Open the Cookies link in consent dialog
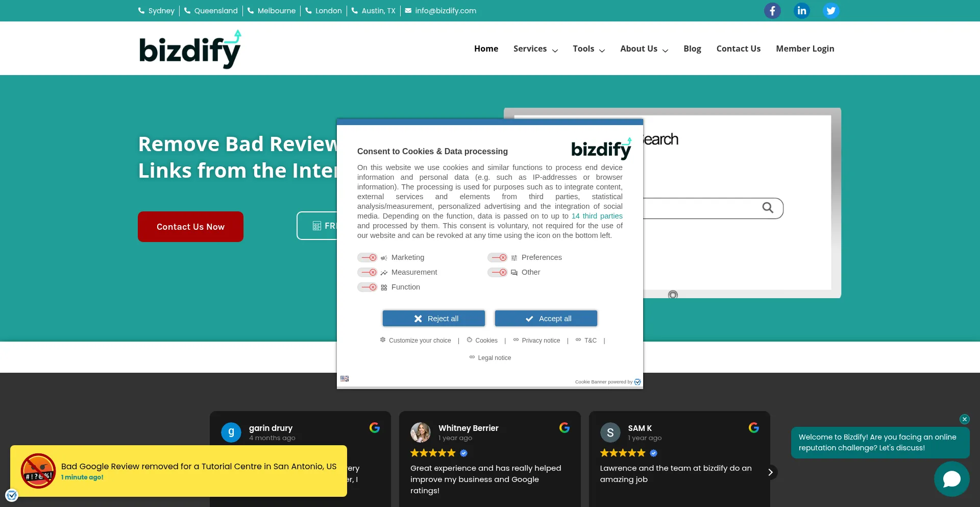Image resolution: width=980 pixels, height=507 pixels. click(x=482, y=340)
